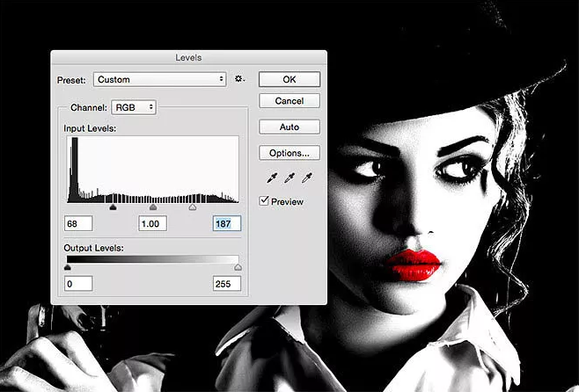
Task: Click the input highlights white slider handle
Action: pos(193,208)
